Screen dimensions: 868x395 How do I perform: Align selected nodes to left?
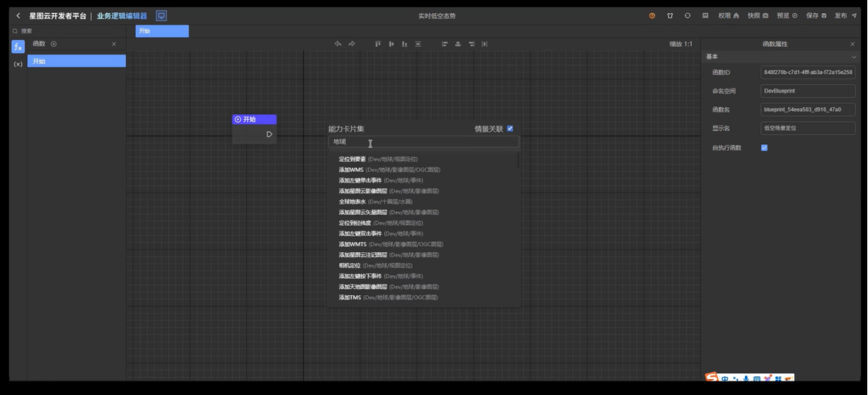(445, 43)
